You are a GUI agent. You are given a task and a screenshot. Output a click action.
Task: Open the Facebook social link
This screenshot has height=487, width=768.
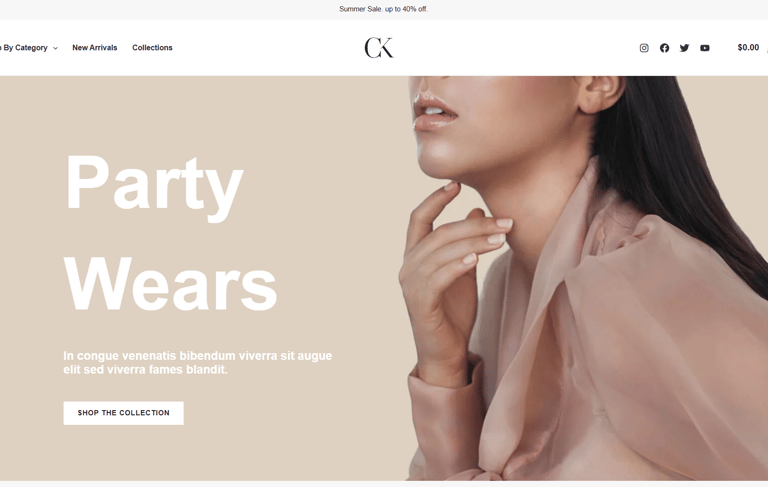point(664,48)
